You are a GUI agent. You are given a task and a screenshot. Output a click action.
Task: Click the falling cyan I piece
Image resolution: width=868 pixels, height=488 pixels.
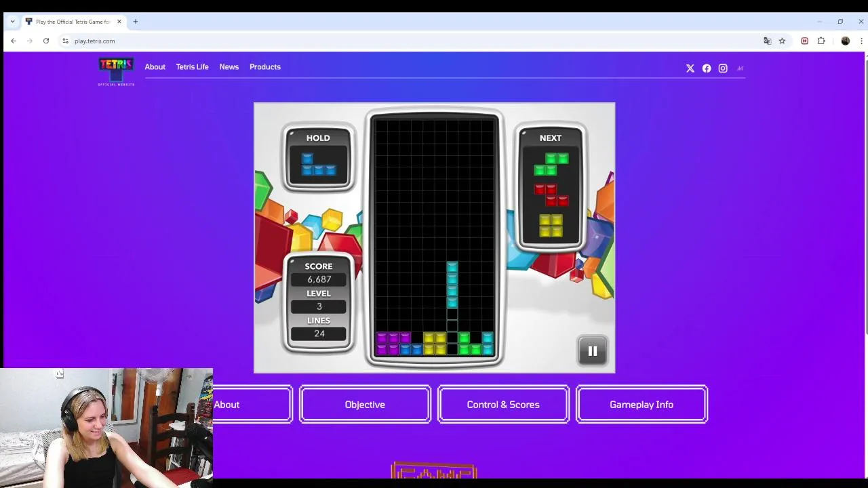(x=452, y=285)
